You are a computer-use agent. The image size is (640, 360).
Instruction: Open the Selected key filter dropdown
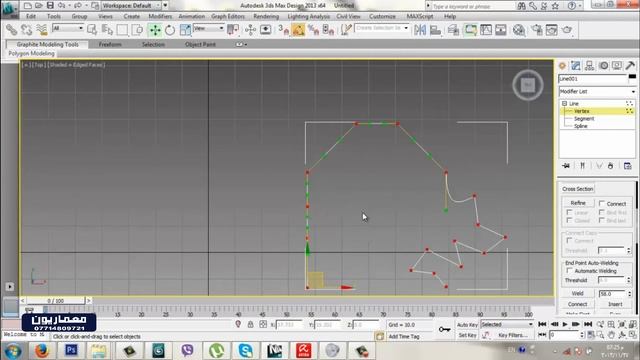point(507,324)
